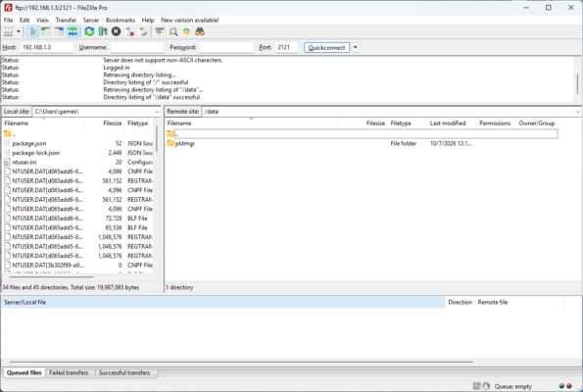Click the speed limits indicator icon
Viewport: 583px width, 392px height.
pos(486,386)
